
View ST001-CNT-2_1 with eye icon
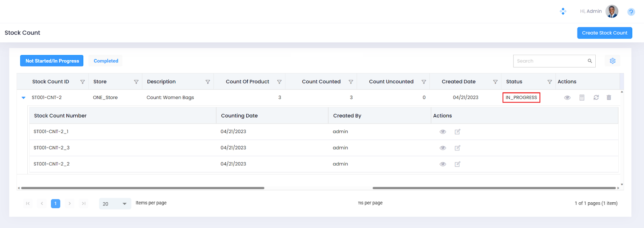pyautogui.click(x=443, y=132)
